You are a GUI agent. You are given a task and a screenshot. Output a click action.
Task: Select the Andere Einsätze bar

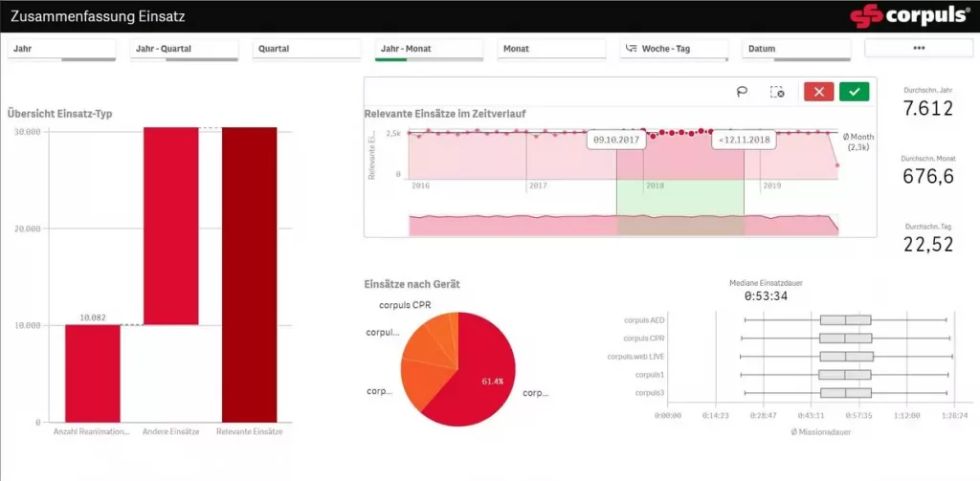(171, 226)
